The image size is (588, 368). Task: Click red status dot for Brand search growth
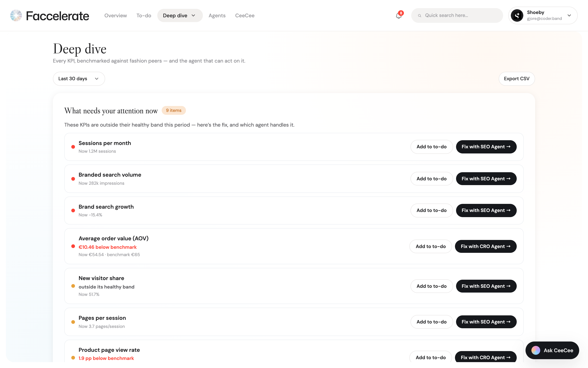click(x=73, y=210)
